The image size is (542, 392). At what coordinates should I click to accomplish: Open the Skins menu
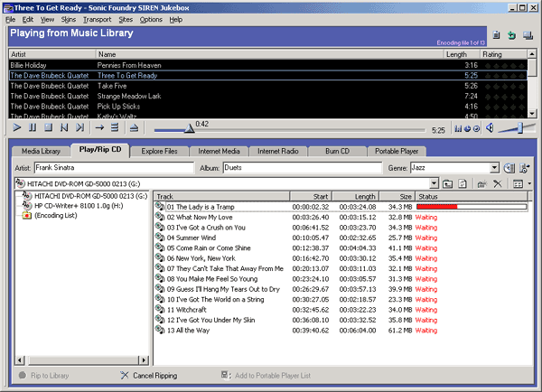click(x=69, y=20)
